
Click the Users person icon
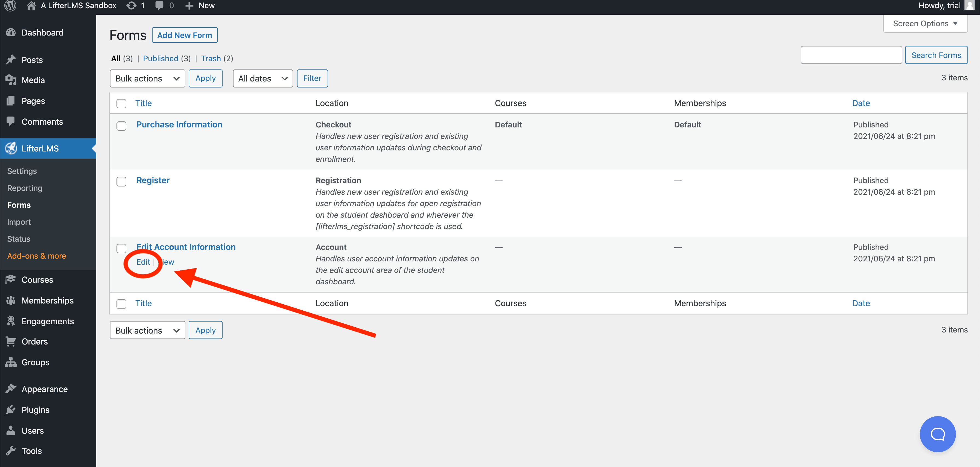(11, 430)
